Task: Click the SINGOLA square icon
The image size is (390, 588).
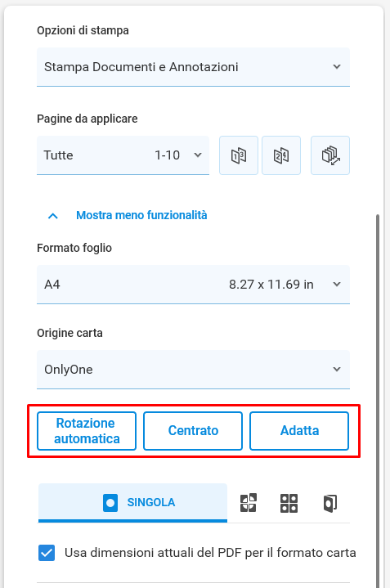Action: 110,502
